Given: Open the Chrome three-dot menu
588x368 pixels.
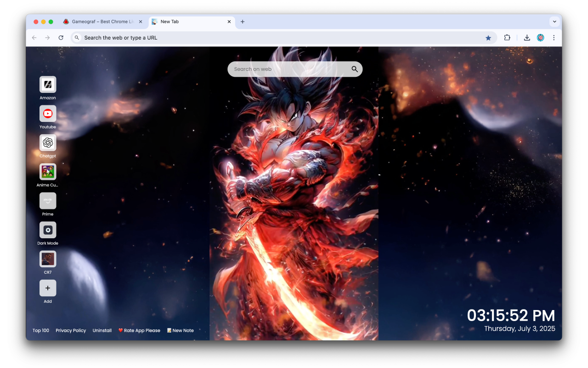Looking at the screenshot, I should pos(554,37).
